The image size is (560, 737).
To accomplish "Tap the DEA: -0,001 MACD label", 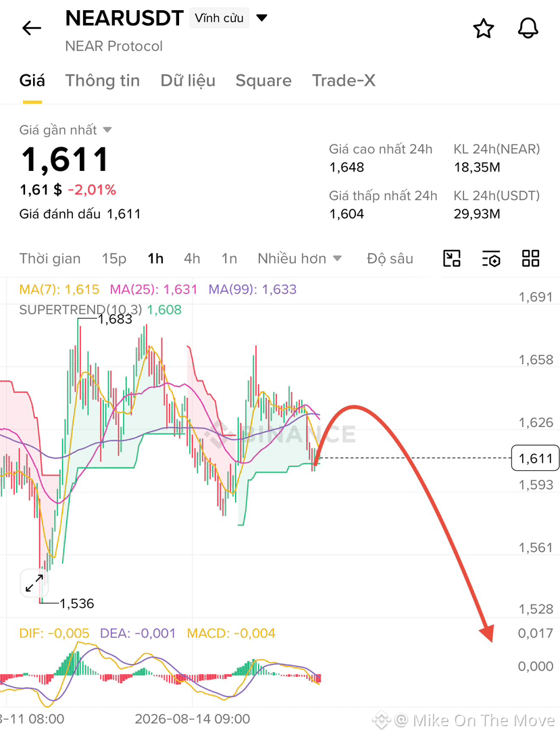I will [x=137, y=633].
